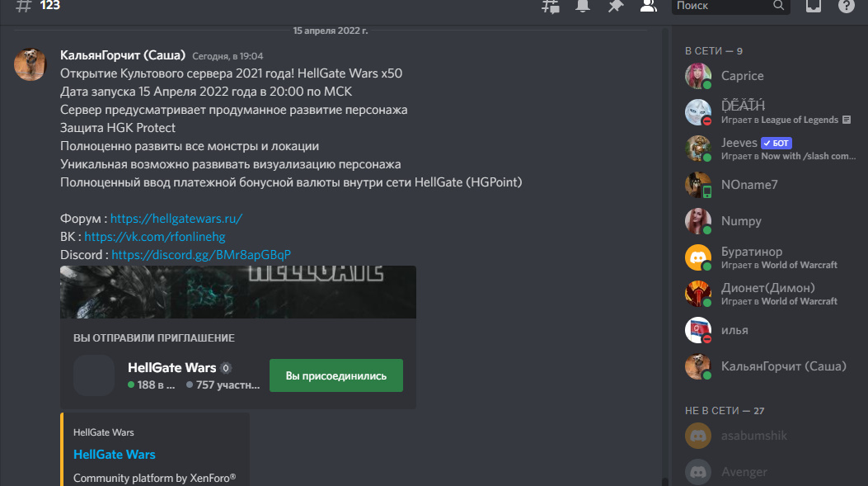
Task: Click the 'В СЕТИ — 9' header
Action: 714,51
